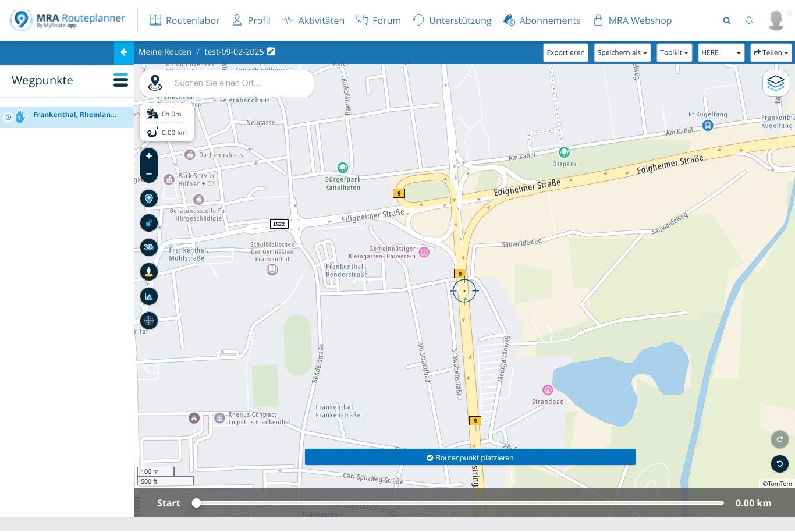Click the L522 road shield

pyautogui.click(x=279, y=224)
